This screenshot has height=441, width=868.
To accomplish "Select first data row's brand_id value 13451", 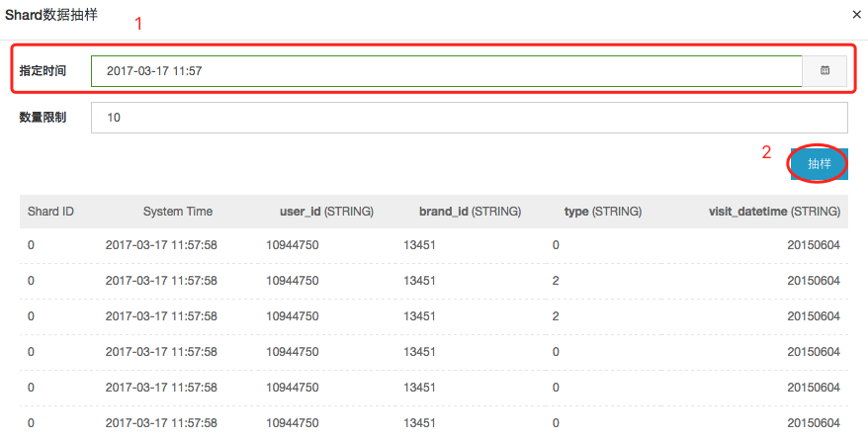I will [x=419, y=245].
